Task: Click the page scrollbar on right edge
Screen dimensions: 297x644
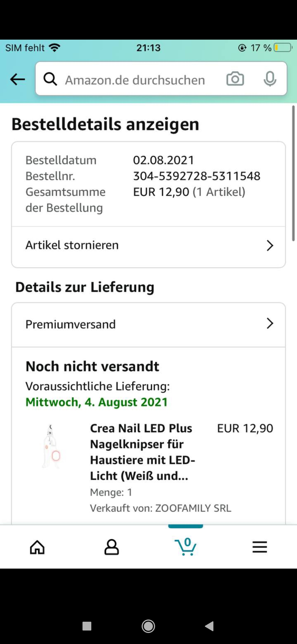Action: click(293, 173)
